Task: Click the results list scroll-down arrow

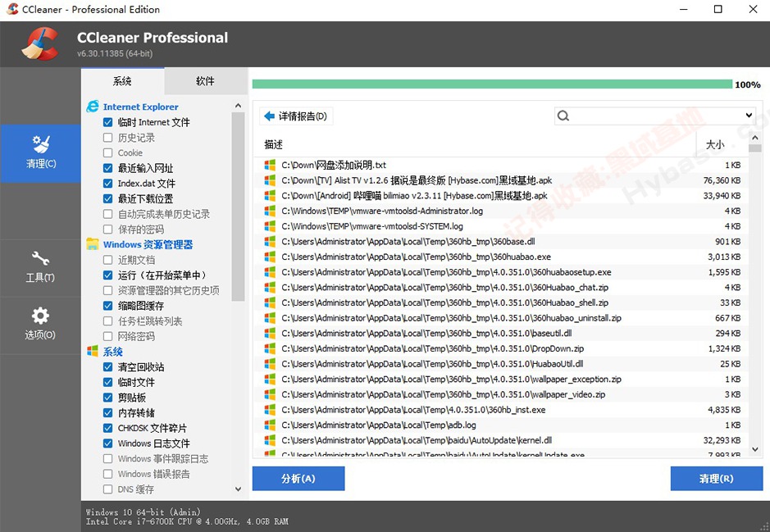Action: 755,449
